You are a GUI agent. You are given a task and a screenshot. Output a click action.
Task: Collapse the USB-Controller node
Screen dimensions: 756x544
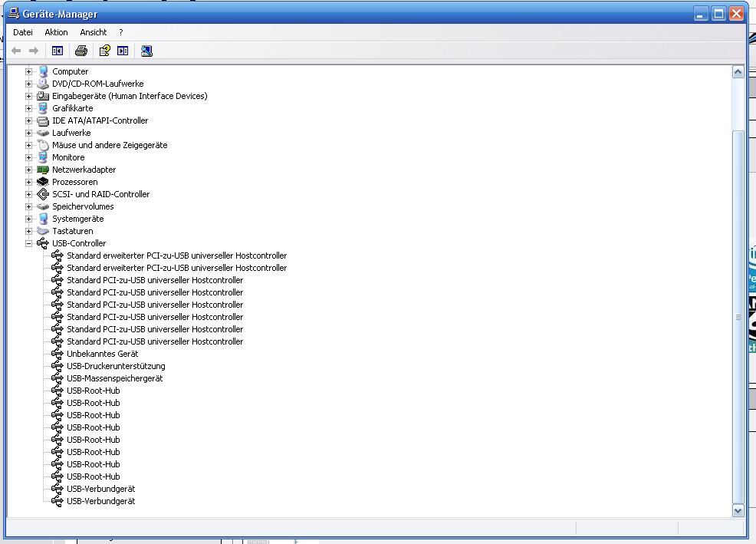28,243
